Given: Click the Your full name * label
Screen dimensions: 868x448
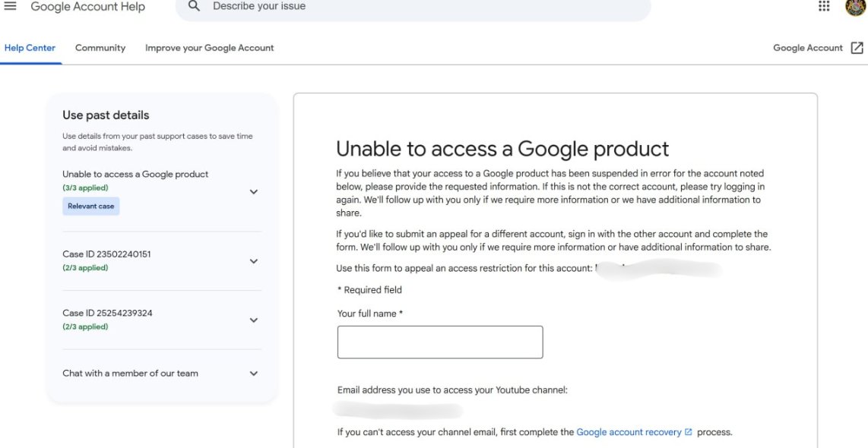Looking at the screenshot, I should [x=370, y=314].
